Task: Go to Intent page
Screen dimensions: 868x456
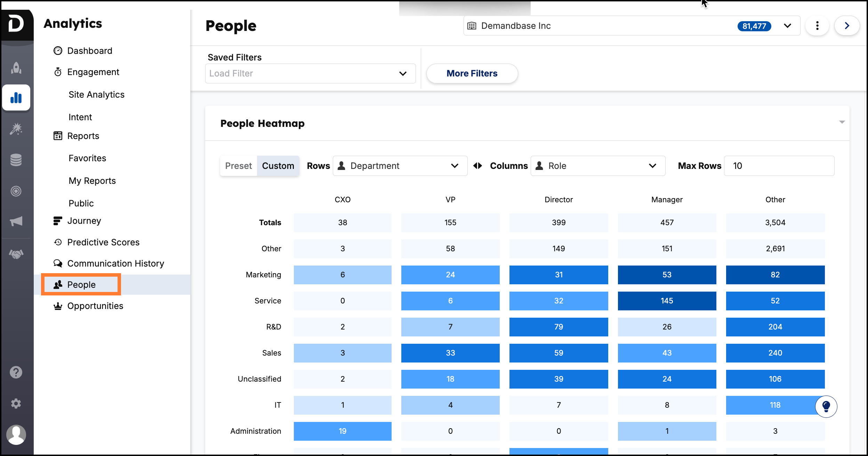Action: pos(80,117)
